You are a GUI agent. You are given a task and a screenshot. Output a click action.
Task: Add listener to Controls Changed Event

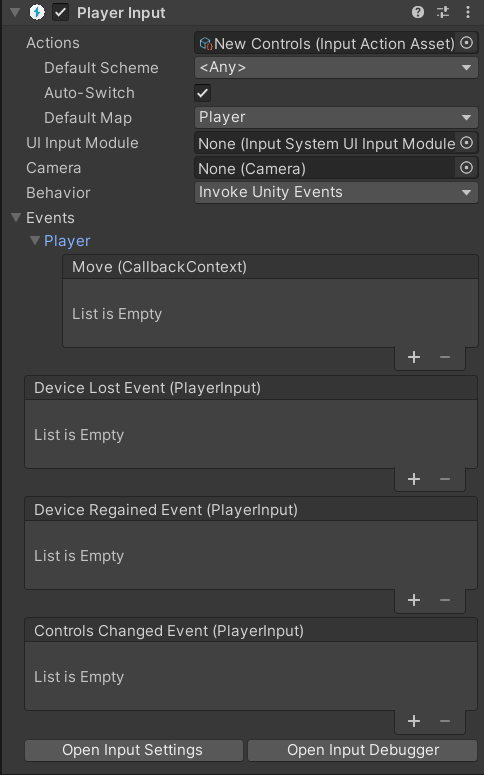[x=414, y=721]
